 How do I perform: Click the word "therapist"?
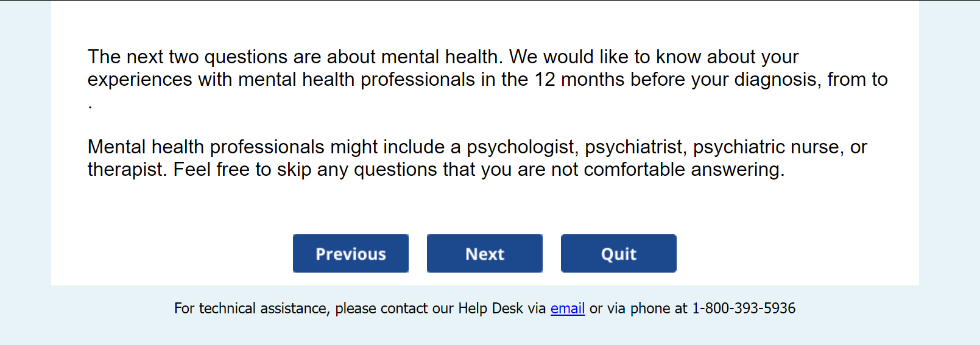(x=126, y=170)
